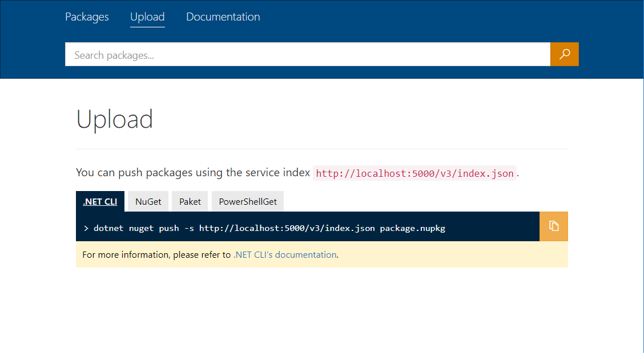Focus the Search packages input field
The width and height of the screenshot is (644, 353).
(308, 54)
